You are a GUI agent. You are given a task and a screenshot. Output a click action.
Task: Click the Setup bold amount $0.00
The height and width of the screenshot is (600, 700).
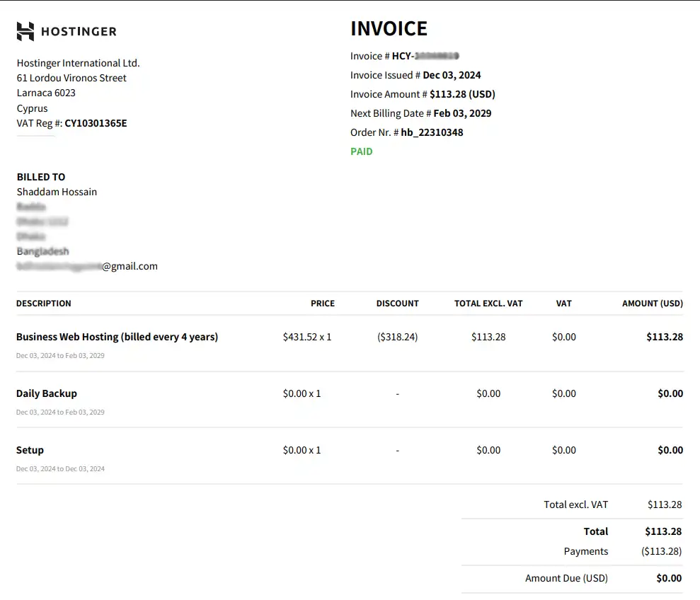(670, 451)
